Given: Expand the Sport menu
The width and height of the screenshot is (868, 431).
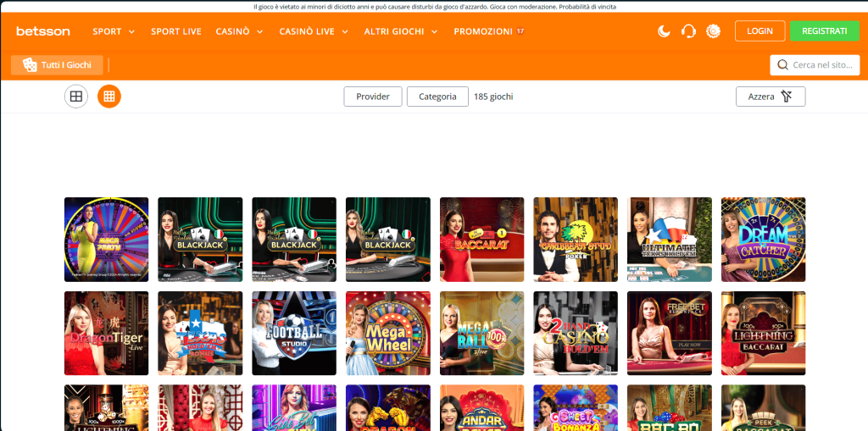Looking at the screenshot, I should 114,31.
